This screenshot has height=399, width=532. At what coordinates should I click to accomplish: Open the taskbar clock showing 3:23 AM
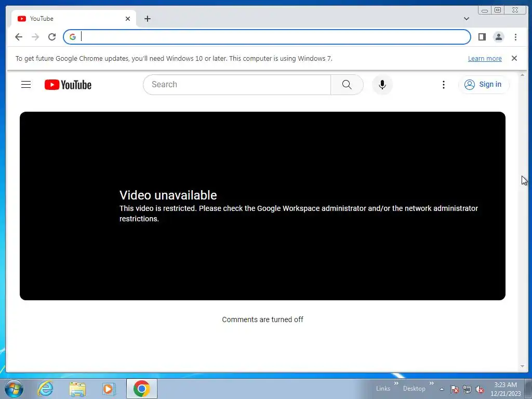506,389
